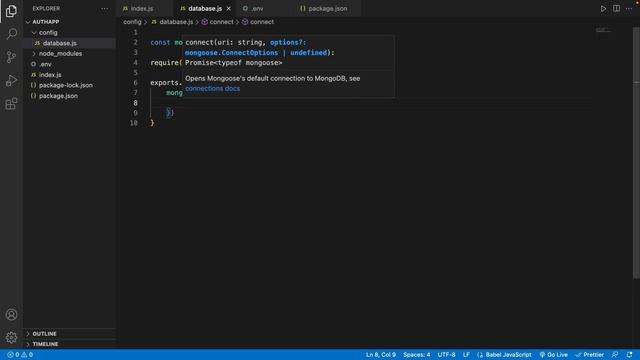Image resolution: width=640 pixels, height=360 pixels.
Task: Open the connections docs link
Action: point(213,89)
